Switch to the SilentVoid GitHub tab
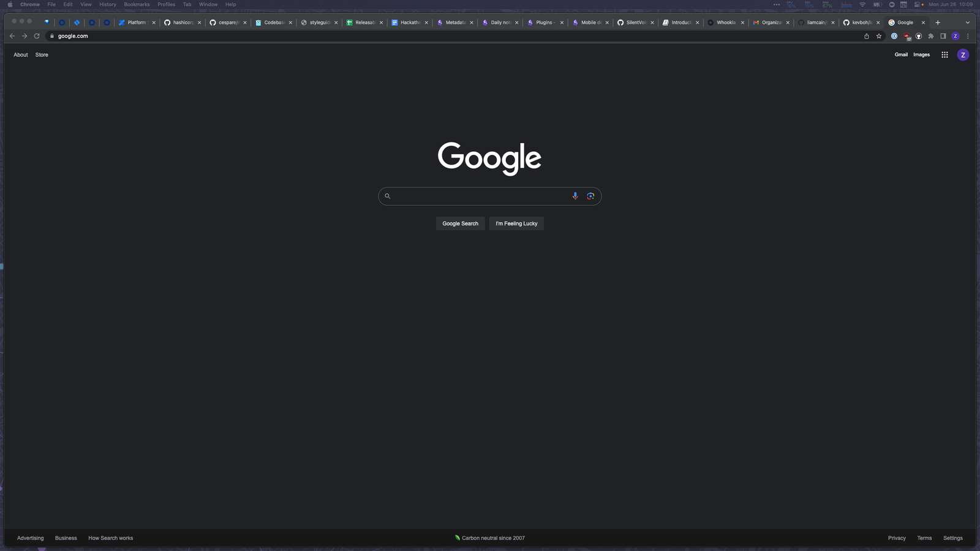Screen dimensions: 980x551 [x=636, y=23]
